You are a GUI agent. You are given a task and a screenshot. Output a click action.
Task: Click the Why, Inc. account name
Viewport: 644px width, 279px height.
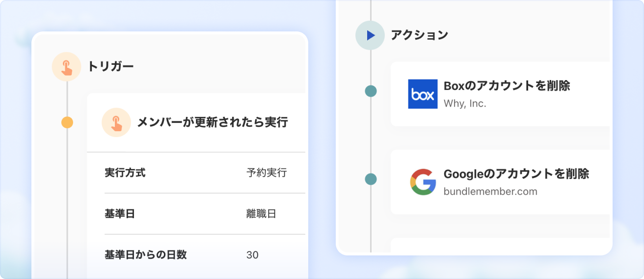click(465, 104)
